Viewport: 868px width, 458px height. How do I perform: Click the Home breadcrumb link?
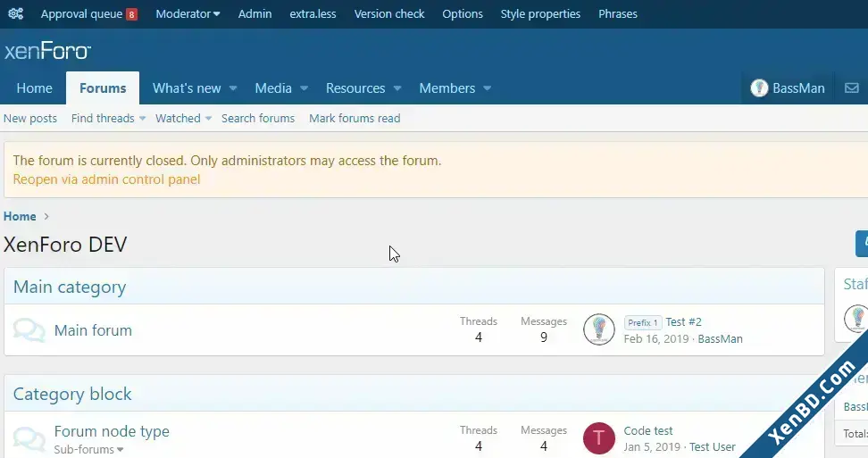click(20, 216)
